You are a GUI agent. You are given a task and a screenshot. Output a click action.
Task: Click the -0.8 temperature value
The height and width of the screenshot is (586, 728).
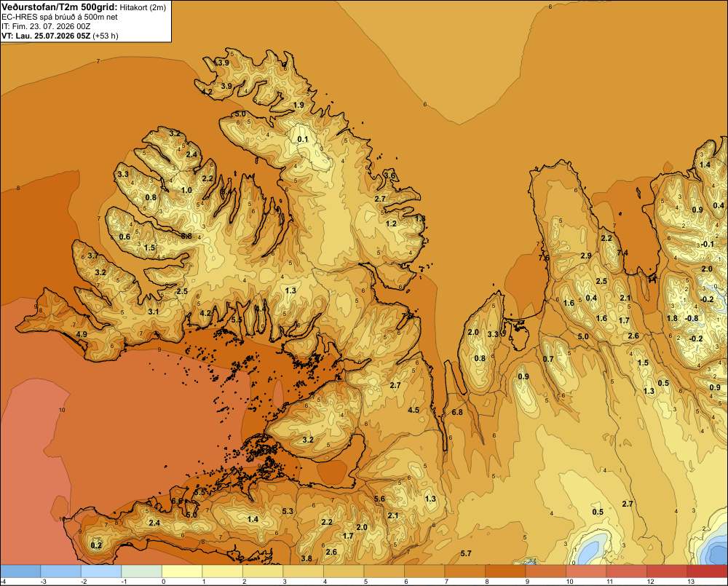[692, 318]
